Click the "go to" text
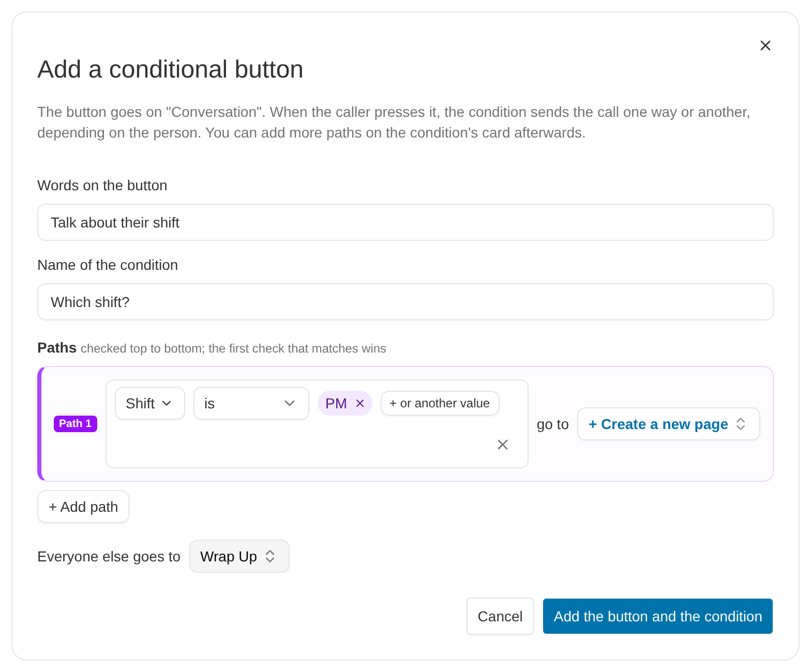 [552, 424]
